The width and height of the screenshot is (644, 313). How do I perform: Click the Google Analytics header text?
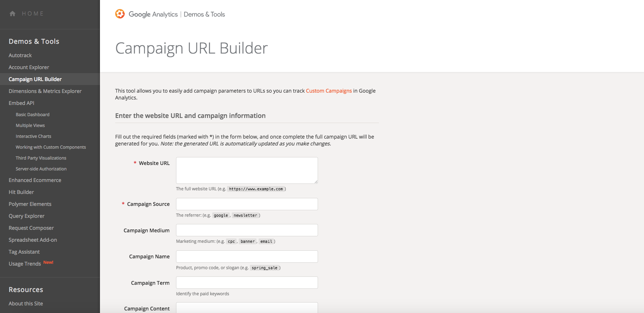(x=153, y=14)
